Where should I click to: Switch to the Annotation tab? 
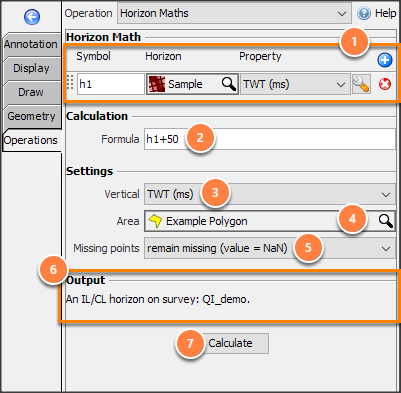[x=31, y=44]
